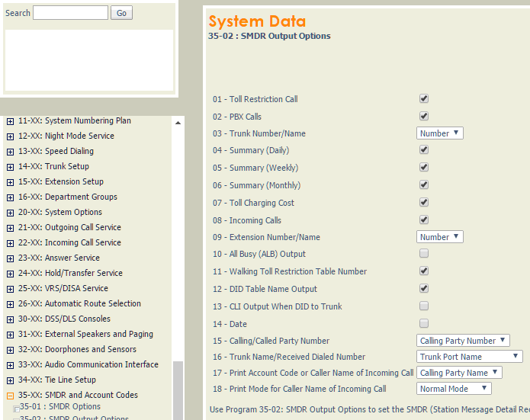
Task: Click the tree scrollbar up arrow
Action: [178, 123]
